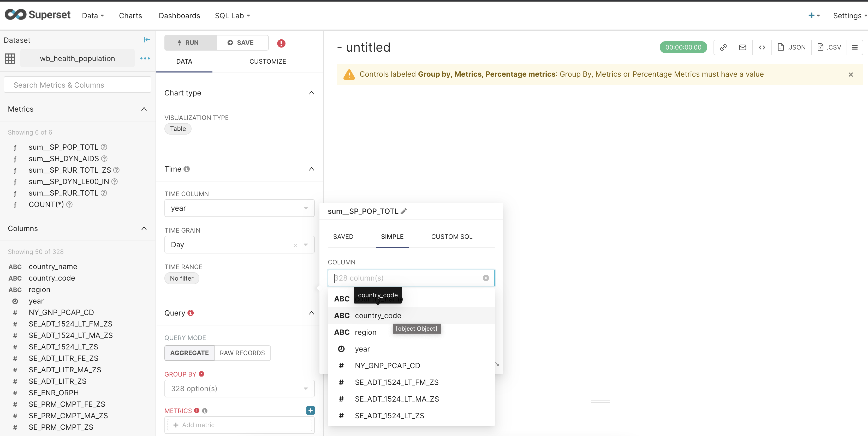
Task: Select RAW RECORDS query mode
Action: 242,353
